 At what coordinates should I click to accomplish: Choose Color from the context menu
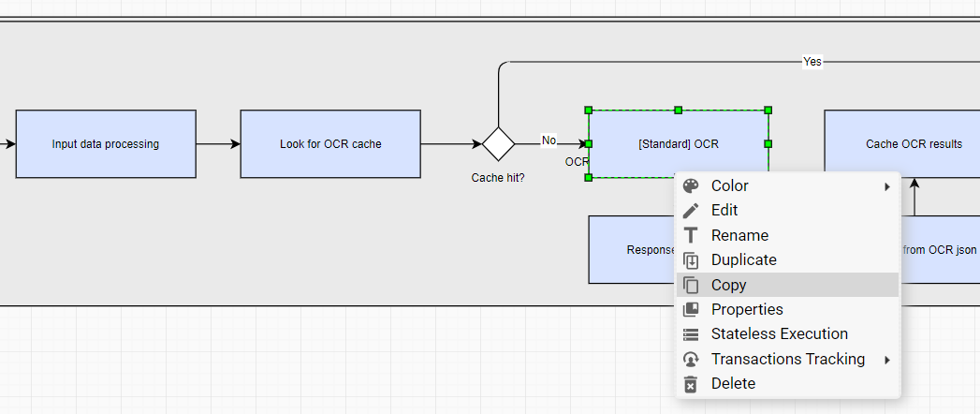click(787, 186)
